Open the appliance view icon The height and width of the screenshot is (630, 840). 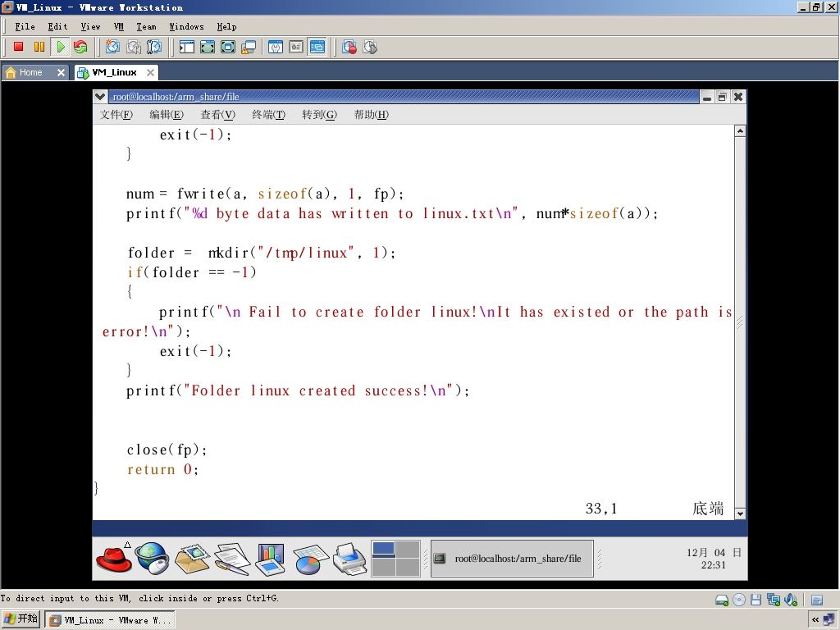coord(296,47)
